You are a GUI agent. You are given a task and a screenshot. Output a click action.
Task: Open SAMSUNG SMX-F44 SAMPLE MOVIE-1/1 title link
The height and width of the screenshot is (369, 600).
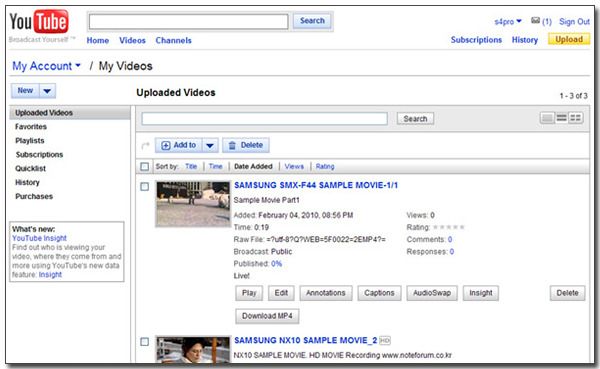(316, 185)
